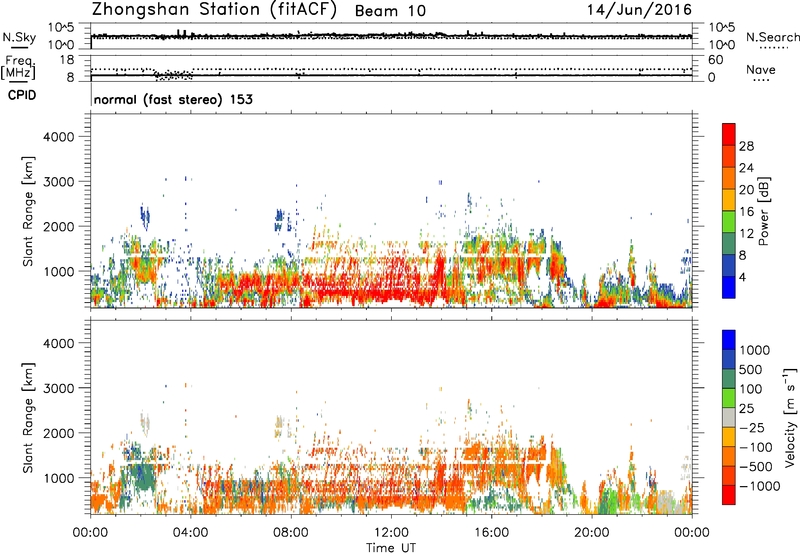Pick the red top segment of Power colorbar
This screenshot has height=554, width=800.
(x=729, y=134)
